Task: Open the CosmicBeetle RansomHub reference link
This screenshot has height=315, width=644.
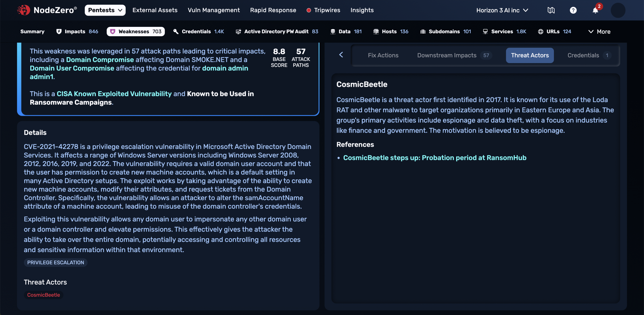Action: 434,158
